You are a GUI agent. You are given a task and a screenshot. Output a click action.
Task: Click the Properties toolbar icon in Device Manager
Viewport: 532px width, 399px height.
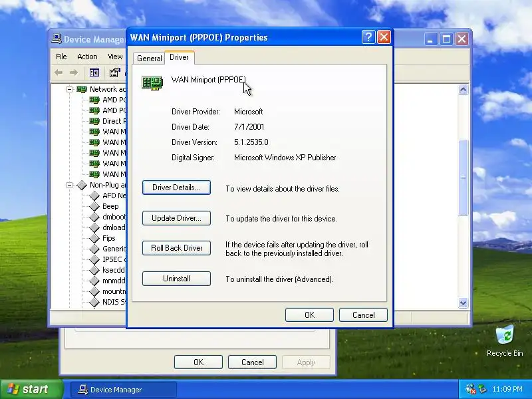pos(114,72)
